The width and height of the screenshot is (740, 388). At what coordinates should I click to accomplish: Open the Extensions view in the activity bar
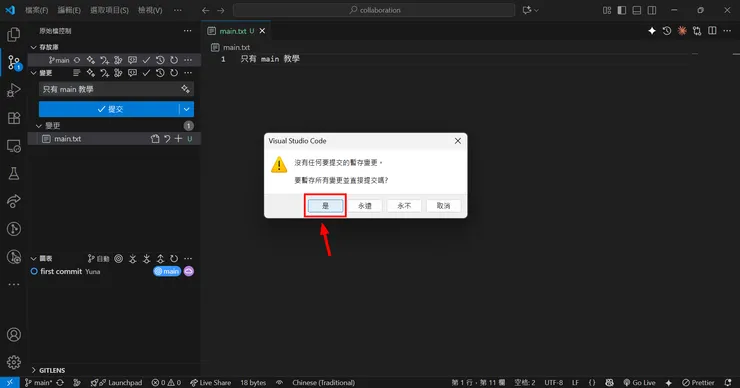click(x=14, y=118)
